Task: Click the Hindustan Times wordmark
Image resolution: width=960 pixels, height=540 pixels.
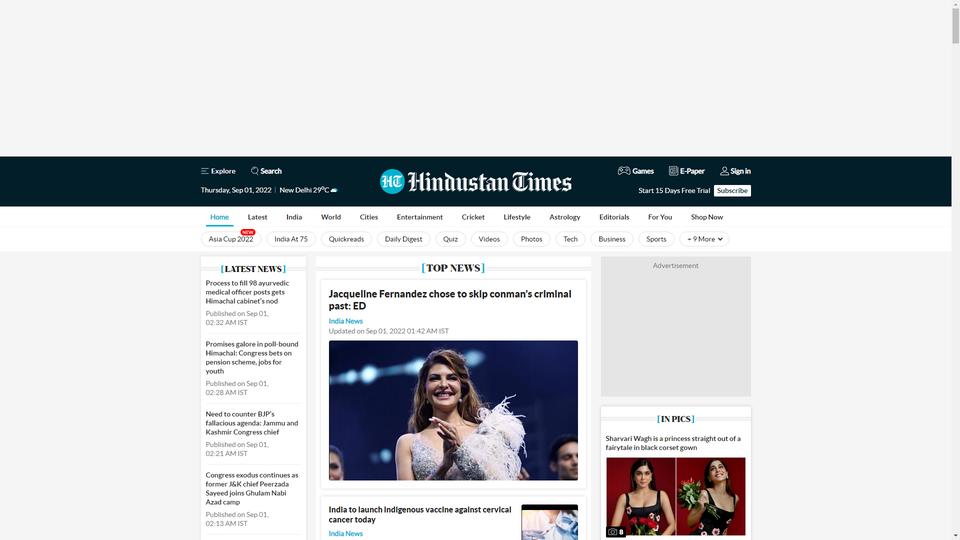Action: [490, 182]
